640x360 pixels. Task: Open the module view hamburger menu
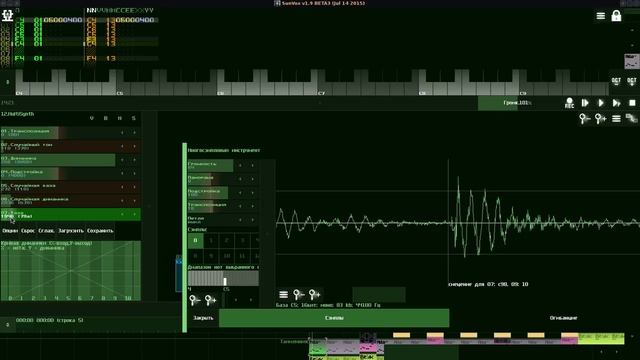[616, 119]
